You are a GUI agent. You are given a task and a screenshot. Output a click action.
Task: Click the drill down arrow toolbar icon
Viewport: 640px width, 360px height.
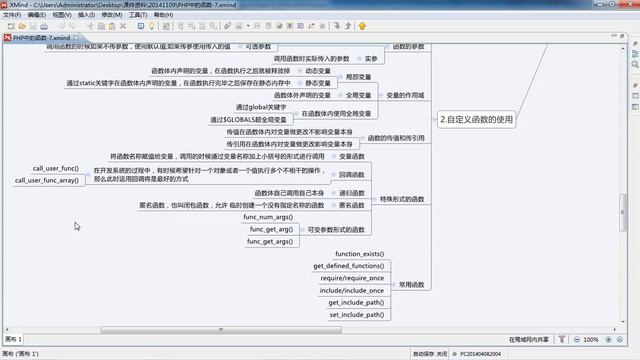337,26
